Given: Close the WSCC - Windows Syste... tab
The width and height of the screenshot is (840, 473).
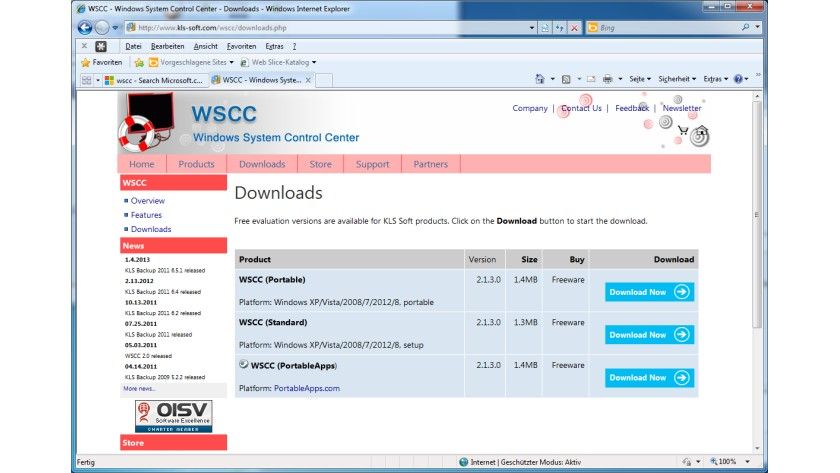Looking at the screenshot, I should tap(308, 80).
